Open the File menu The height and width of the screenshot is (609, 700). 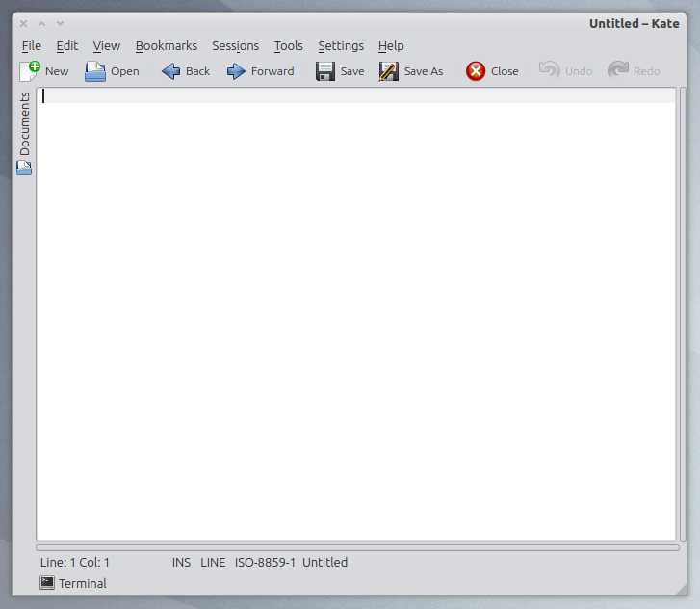click(x=31, y=46)
